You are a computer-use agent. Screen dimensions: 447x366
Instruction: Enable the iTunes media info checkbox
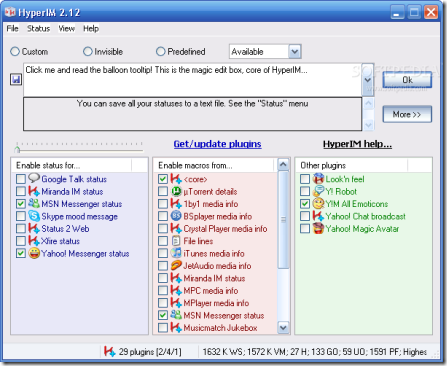[163, 253]
